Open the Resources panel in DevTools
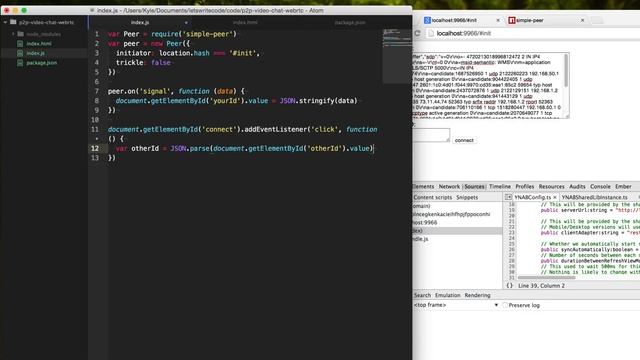The width and height of the screenshot is (640, 360). [551, 187]
